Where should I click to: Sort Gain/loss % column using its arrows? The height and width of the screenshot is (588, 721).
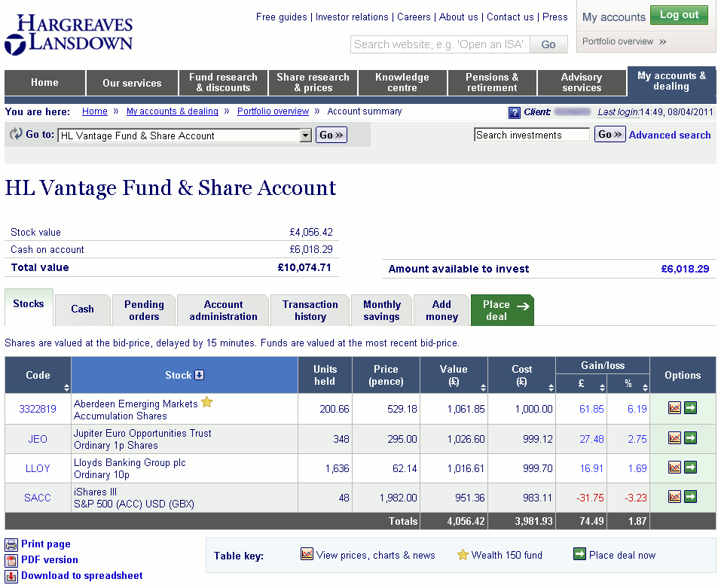(645, 387)
